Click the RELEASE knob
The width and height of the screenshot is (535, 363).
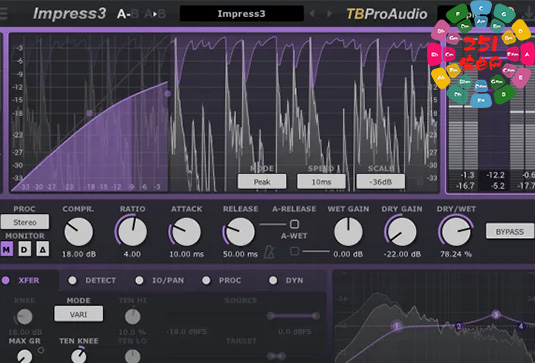coord(240,232)
